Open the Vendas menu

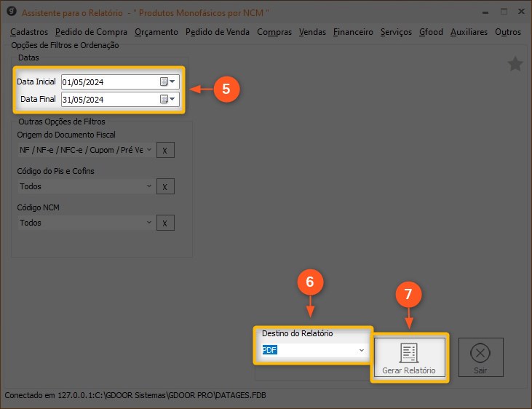(x=312, y=32)
